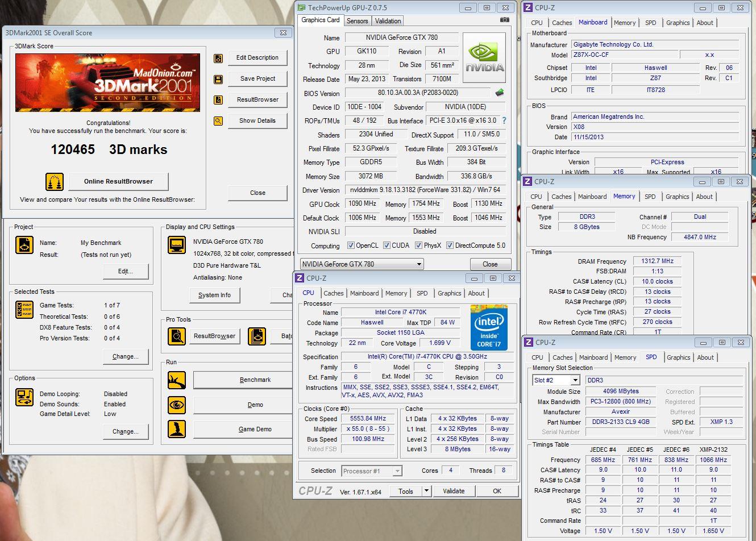
Task: Click the Display and CPU Settings monitor icon
Action: click(x=177, y=245)
